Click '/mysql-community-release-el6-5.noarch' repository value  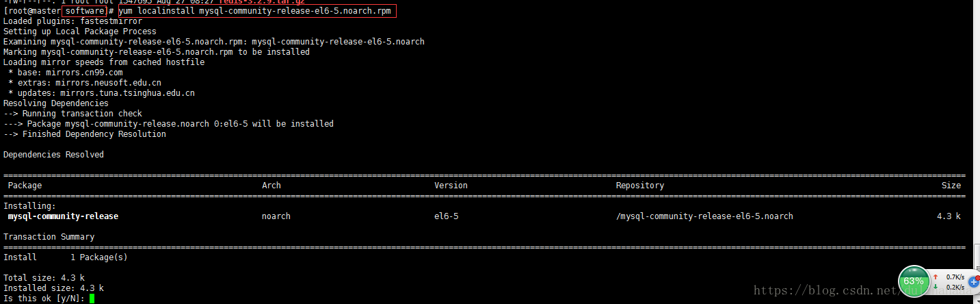pos(704,216)
